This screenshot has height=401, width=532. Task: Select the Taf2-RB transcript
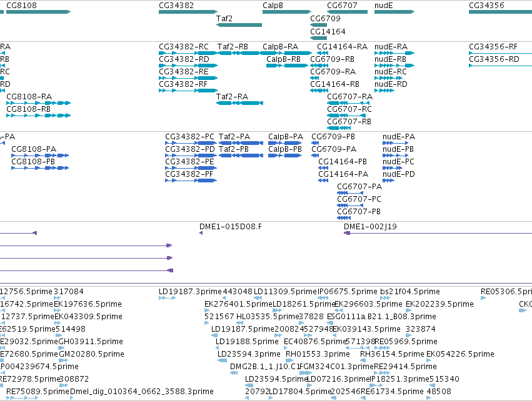(233, 47)
